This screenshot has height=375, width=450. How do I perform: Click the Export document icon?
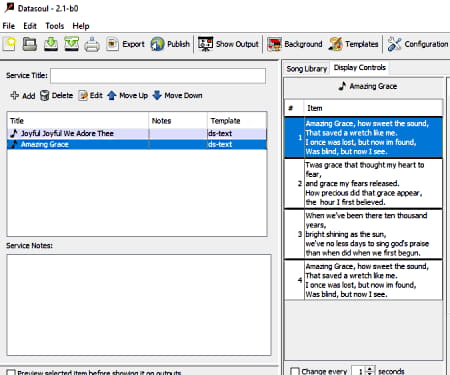click(112, 44)
